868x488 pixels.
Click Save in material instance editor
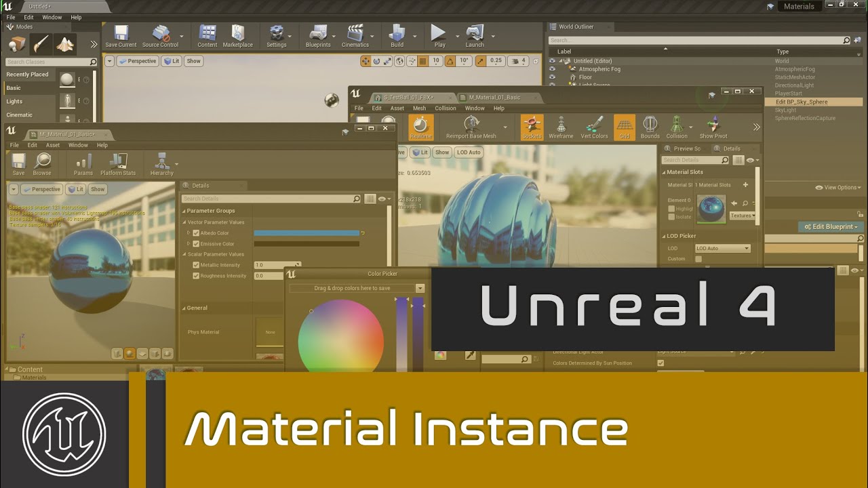pos(19,165)
